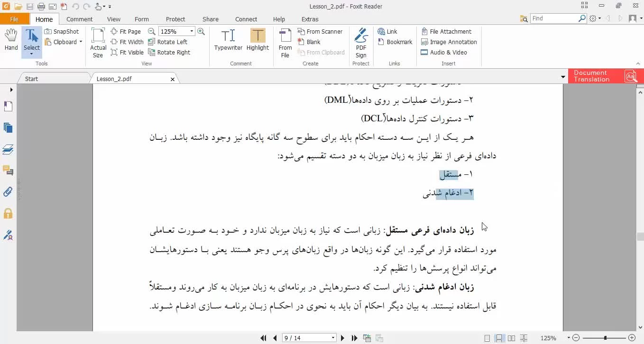Switch to the Share tab

211,19
